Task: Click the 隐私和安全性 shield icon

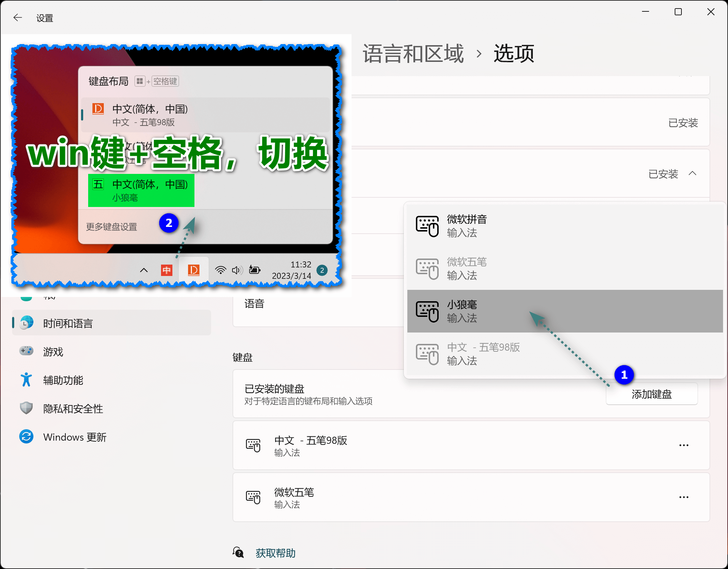Action: click(x=26, y=408)
